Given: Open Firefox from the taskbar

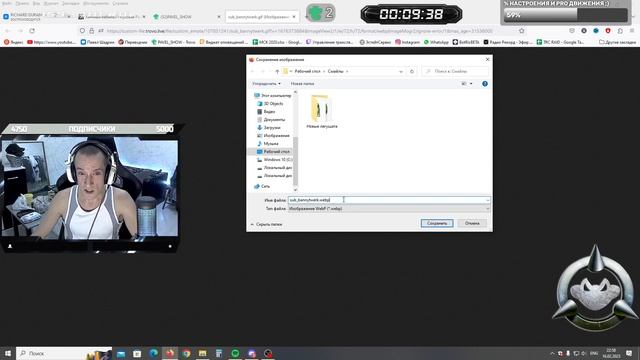Looking at the screenshot, I should (x=170, y=353).
